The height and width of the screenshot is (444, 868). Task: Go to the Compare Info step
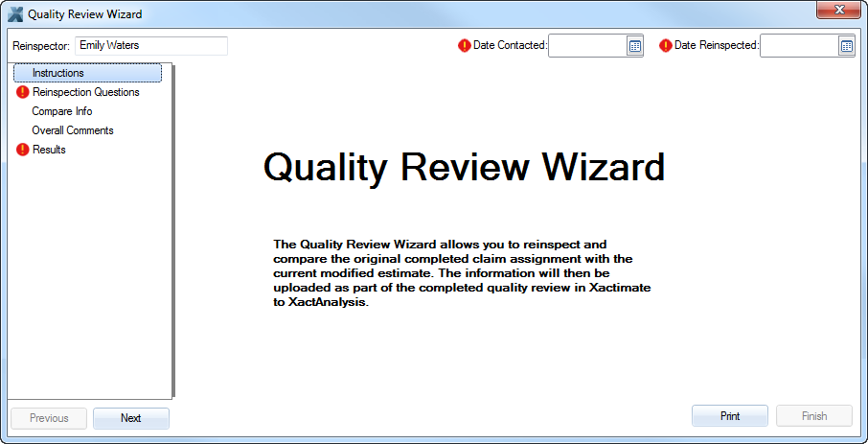(62, 111)
